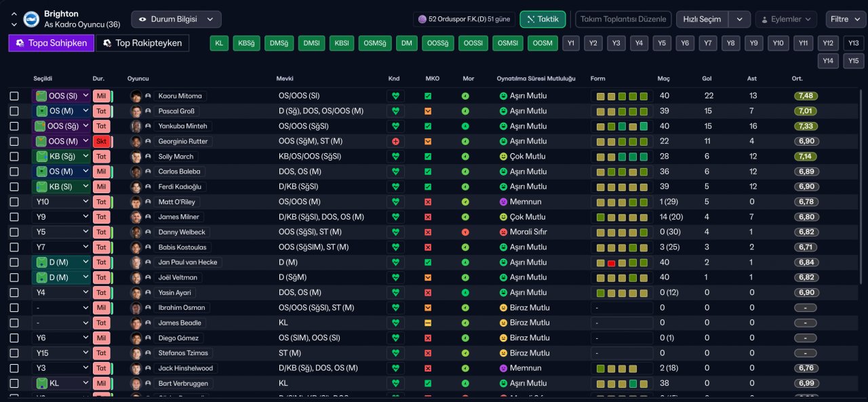Viewport: 868px width, 402px height.
Task: Select the checkbox next to Solly March
Action: pyautogui.click(x=14, y=157)
